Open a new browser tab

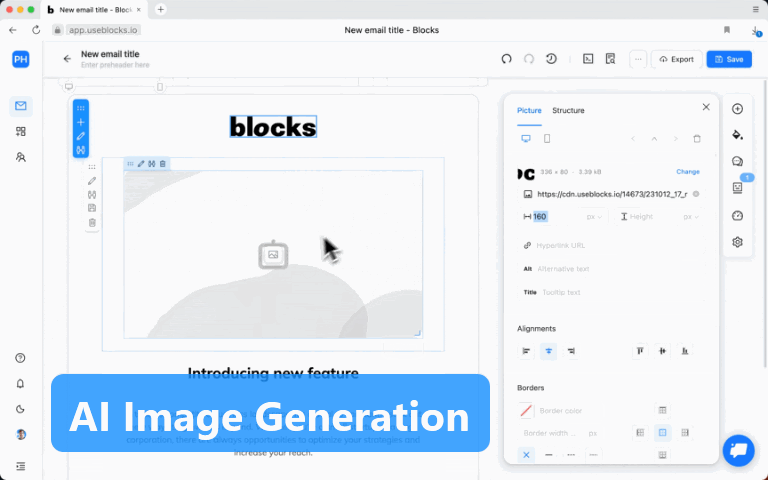161,9
